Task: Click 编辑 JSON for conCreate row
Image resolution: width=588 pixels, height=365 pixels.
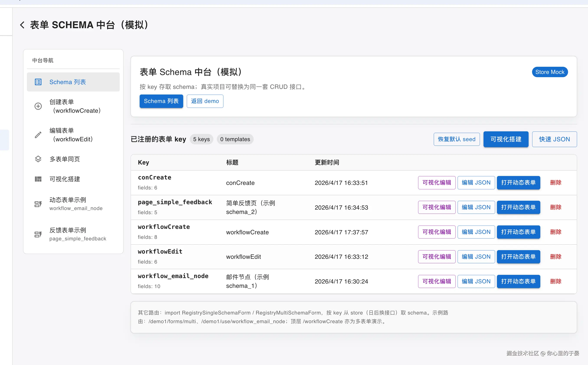Action: point(476,183)
